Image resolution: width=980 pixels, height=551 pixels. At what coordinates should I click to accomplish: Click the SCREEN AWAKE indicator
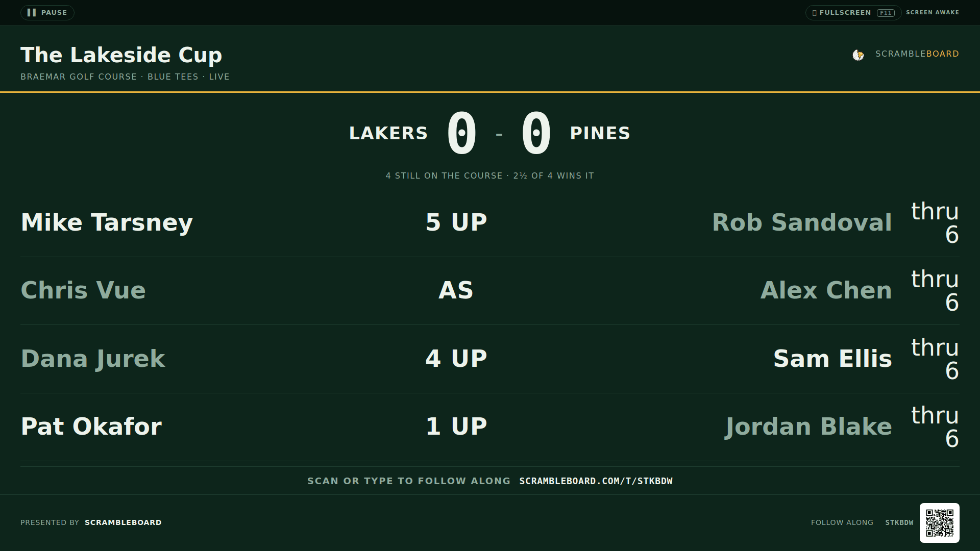[x=933, y=12]
